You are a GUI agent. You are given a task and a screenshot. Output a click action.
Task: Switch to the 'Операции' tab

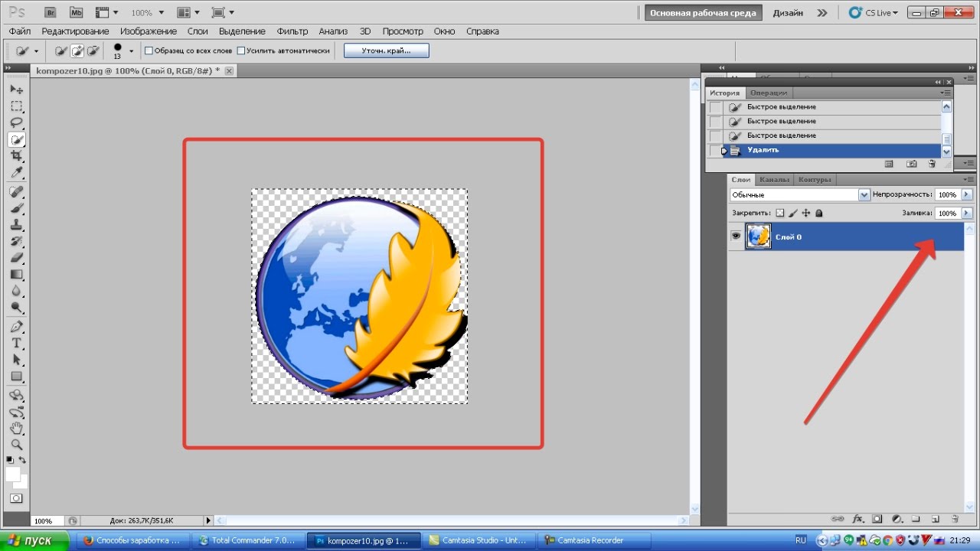[769, 93]
